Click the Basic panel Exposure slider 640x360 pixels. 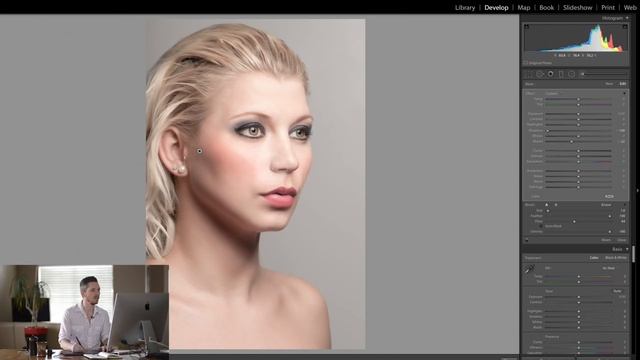click(578, 297)
